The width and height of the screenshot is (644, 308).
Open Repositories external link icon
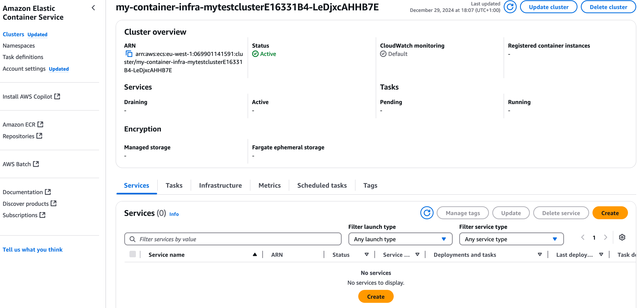[39, 136]
